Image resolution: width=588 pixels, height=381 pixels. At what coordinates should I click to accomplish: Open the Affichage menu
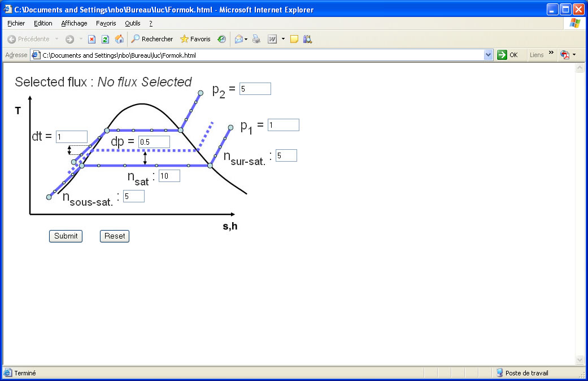click(74, 23)
